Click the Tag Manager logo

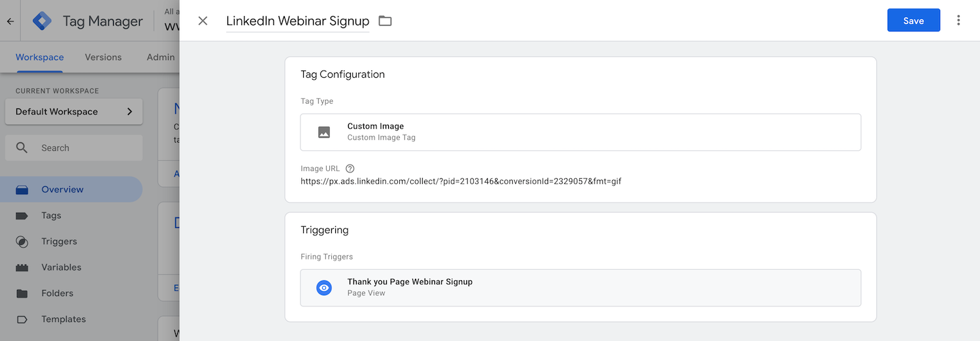pyautogui.click(x=42, y=21)
